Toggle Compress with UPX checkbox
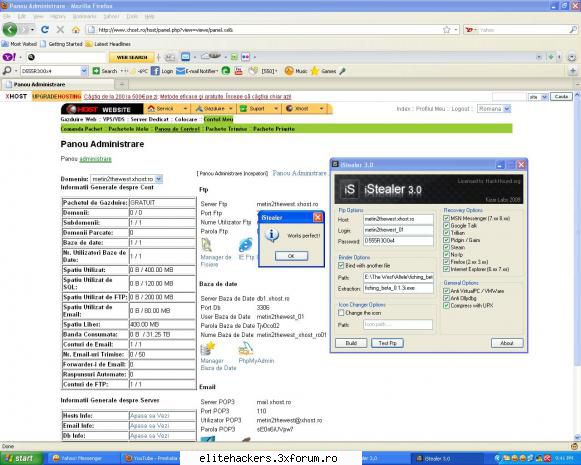581x465 pixels. coord(446,305)
